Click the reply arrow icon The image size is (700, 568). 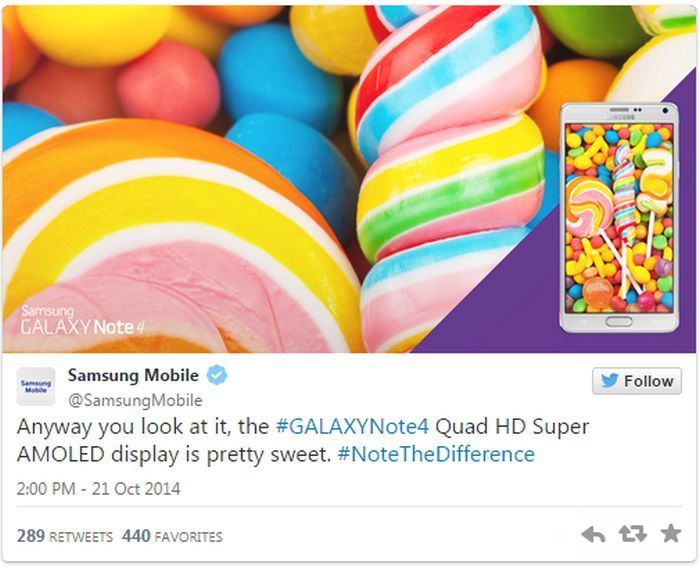pyautogui.click(x=593, y=535)
